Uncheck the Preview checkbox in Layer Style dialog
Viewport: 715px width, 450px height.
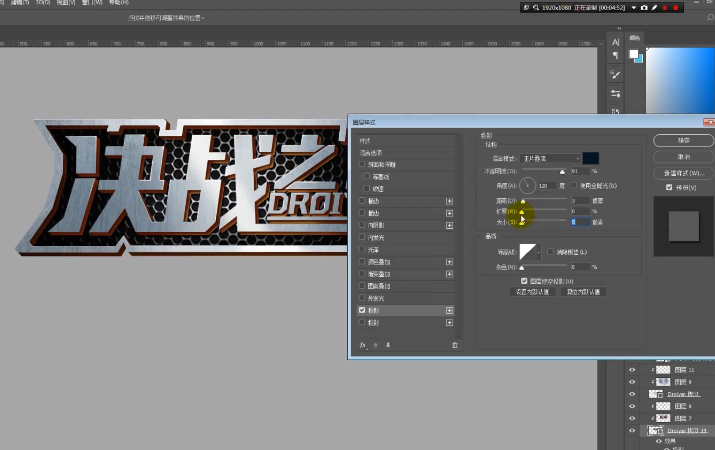click(669, 186)
